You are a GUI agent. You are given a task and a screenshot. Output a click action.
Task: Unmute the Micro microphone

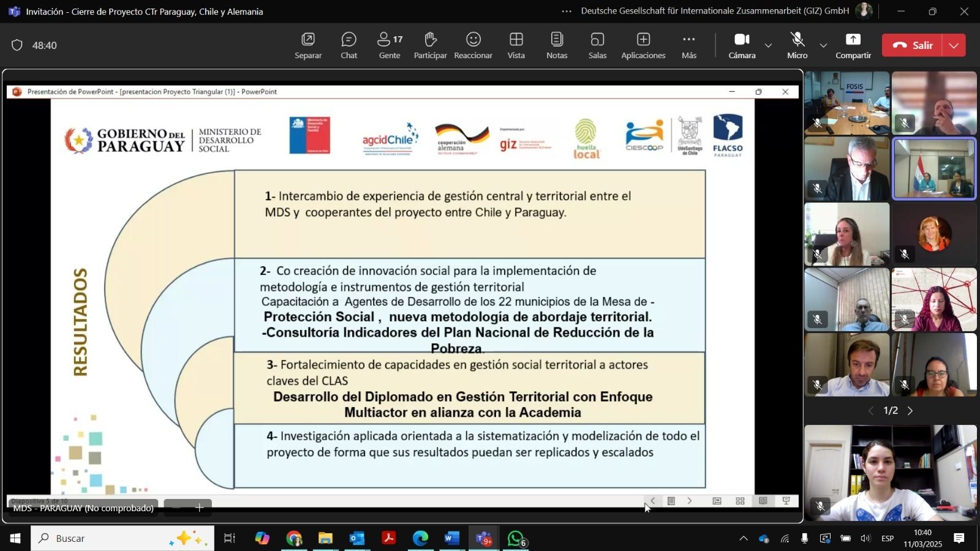[x=797, y=46]
